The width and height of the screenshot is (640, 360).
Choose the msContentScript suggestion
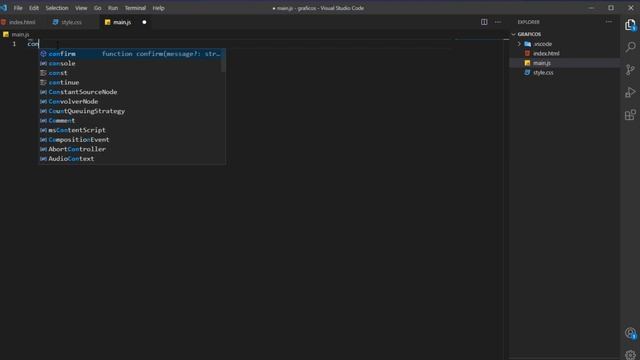(131, 130)
